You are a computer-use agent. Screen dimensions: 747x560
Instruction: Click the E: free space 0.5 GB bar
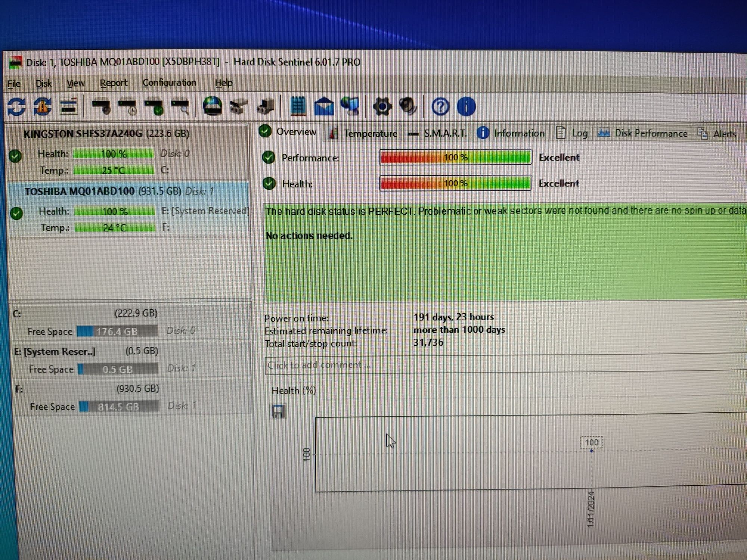pyautogui.click(x=118, y=369)
